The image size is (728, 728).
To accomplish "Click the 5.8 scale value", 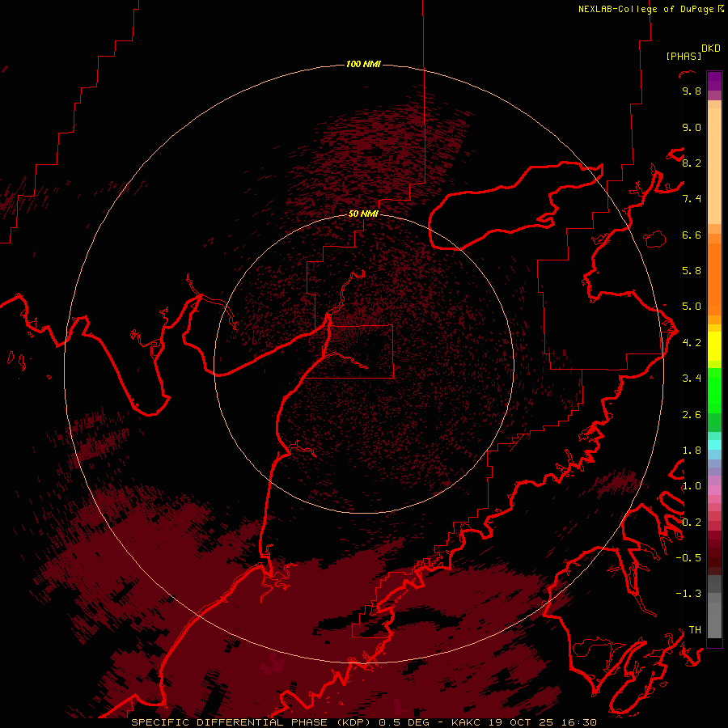I will [692, 271].
